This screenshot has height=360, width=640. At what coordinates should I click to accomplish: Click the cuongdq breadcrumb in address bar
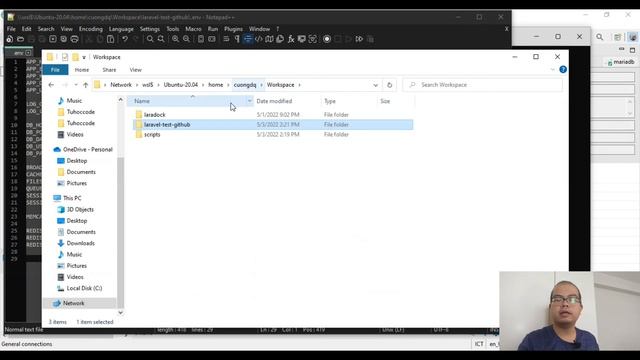(x=245, y=85)
